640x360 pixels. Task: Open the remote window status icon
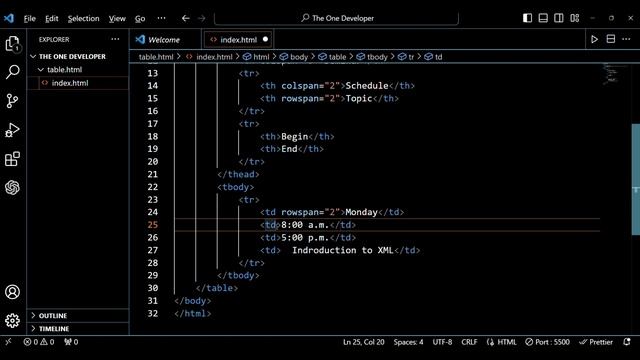click(x=8, y=342)
